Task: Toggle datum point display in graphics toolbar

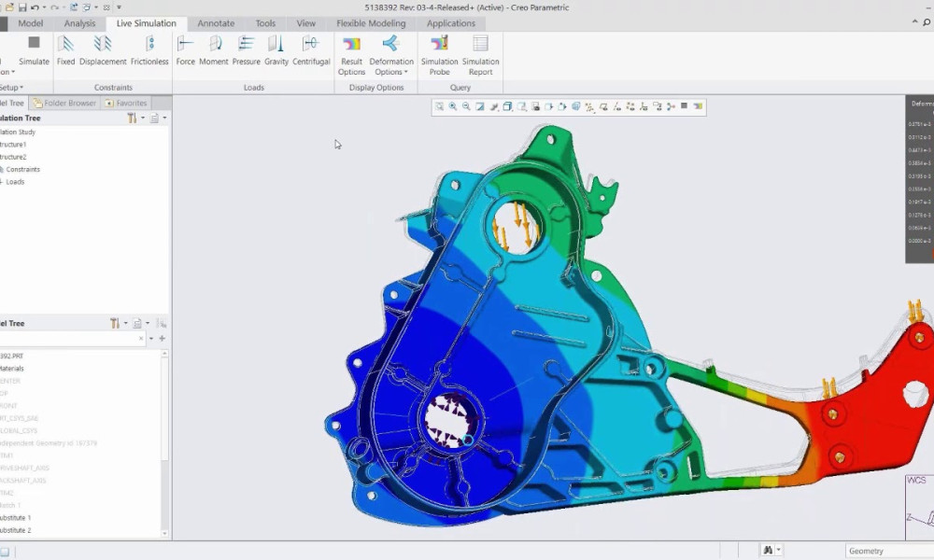Action: pyautogui.click(x=630, y=106)
